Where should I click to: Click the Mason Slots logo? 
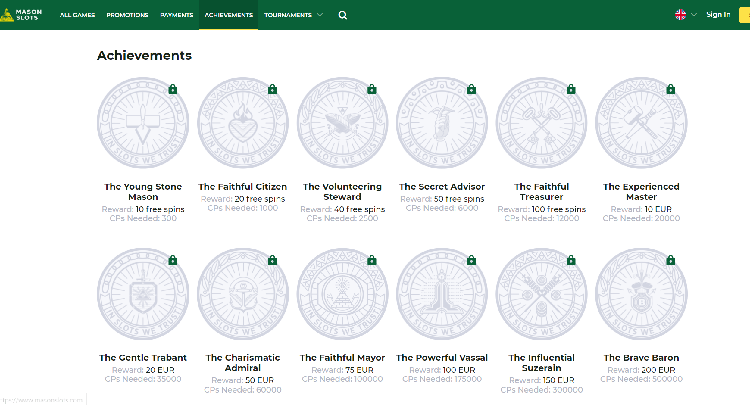pyautogui.click(x=22, y=15)
